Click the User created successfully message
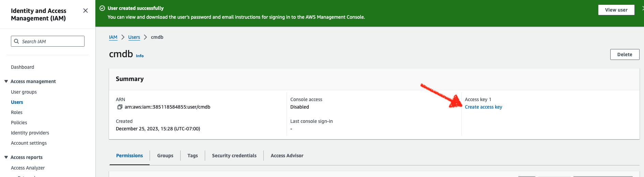Image resolution: width=644 pixels, height=177 pixels. (x=136, y=8)
